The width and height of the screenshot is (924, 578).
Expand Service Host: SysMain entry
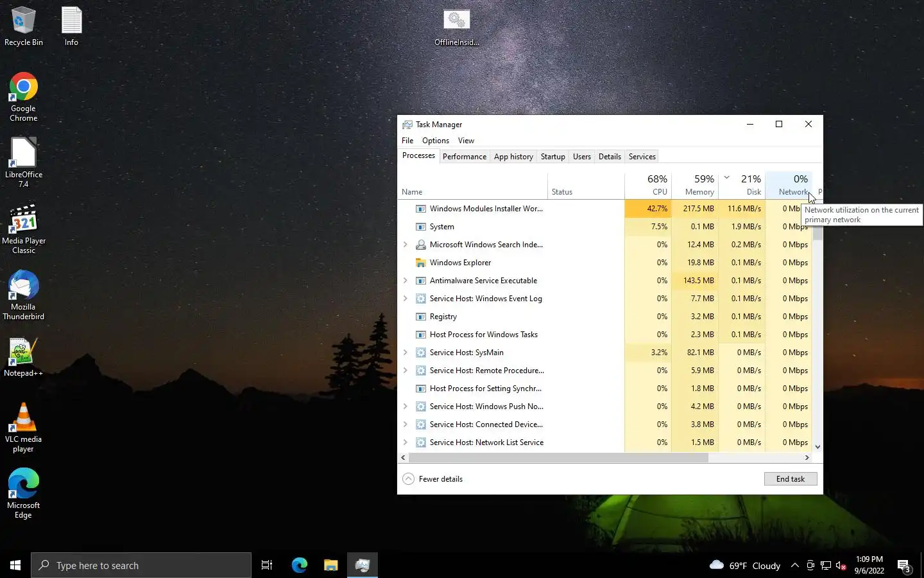pos(405,353)
